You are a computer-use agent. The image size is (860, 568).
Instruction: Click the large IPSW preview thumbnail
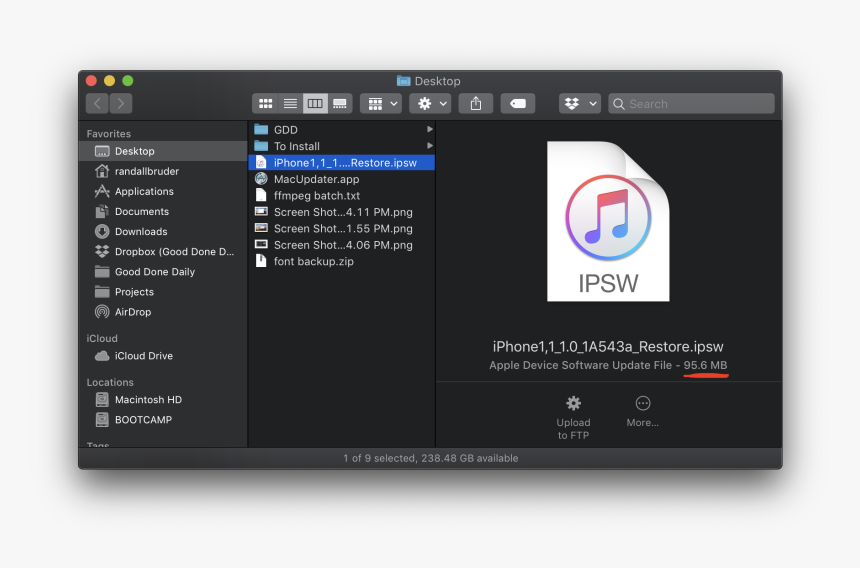pos(608,221)
